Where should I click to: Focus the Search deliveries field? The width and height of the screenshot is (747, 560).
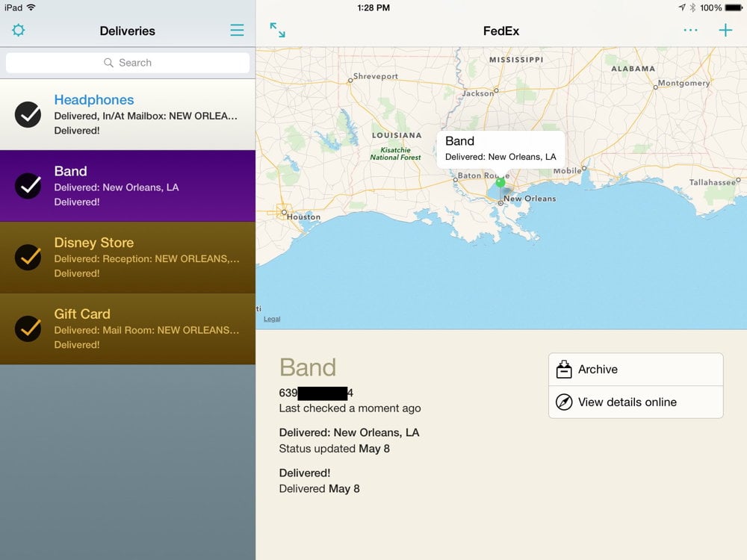[x=128, y=63]
